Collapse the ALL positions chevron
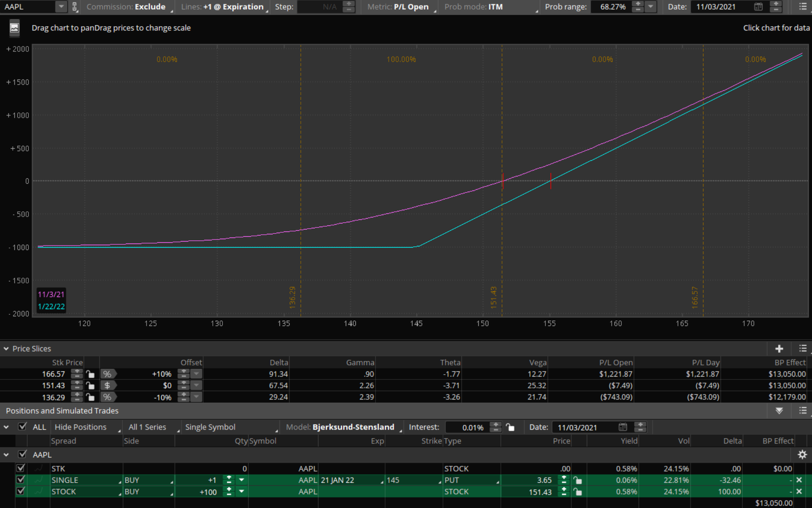 click(x=6, y=427)
